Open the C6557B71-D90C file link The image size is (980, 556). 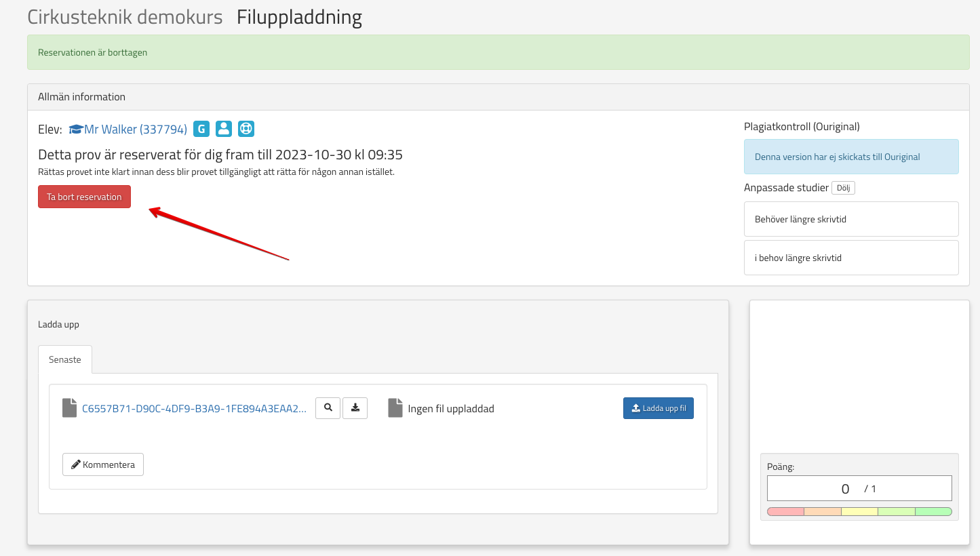(x=194, y=409)
